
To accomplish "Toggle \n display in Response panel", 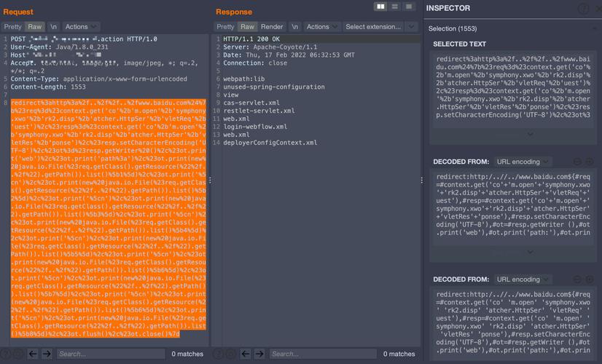I will point(294,26).
